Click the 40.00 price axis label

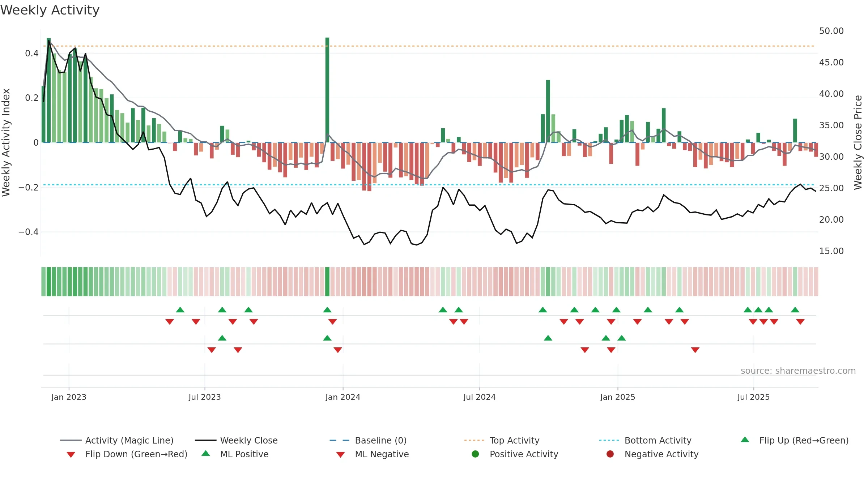pyautogui.click(x=831, y=94)
